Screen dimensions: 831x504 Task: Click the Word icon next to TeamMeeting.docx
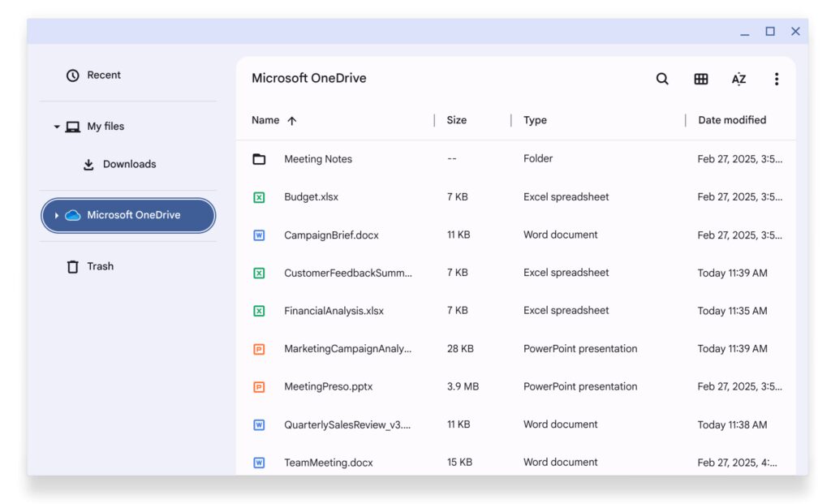coord(259,462)
